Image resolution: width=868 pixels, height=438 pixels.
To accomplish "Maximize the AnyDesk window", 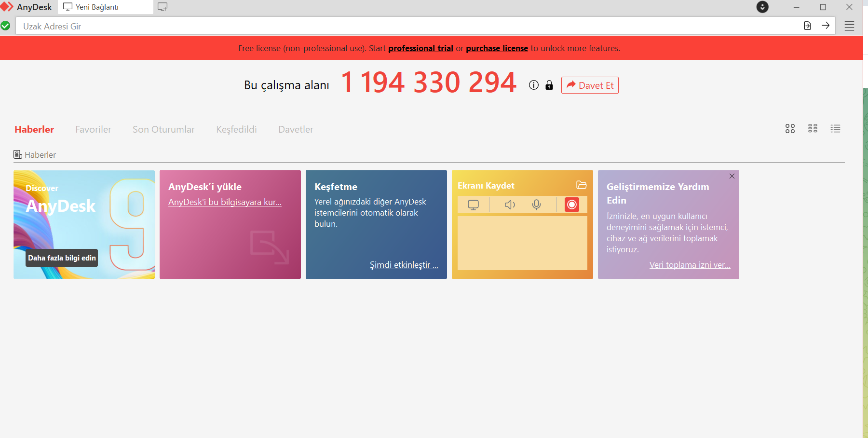I will tap(823, 7).
